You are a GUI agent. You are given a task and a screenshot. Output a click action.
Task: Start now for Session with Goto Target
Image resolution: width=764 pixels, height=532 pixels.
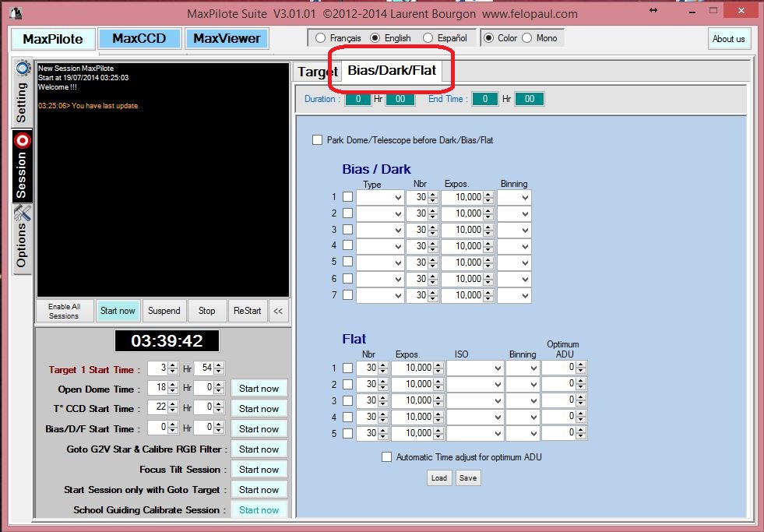coord(259,490)
